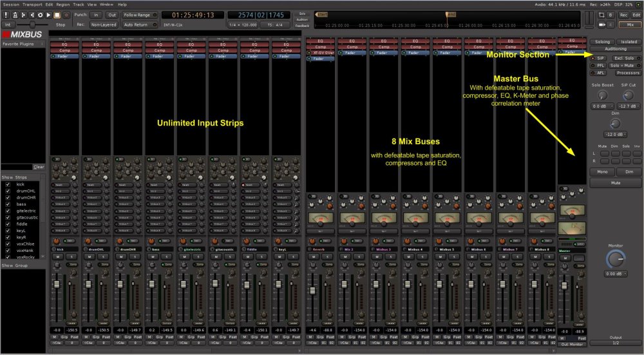Uncheck the fiddle strip checkbox
The image size is (644, 355).
pyautogui.click(x=8, y=224)
